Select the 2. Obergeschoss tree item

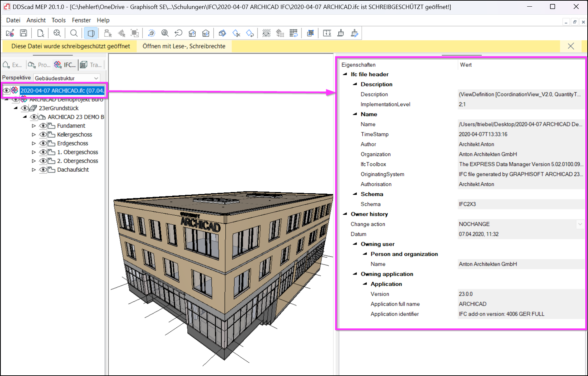78,161
